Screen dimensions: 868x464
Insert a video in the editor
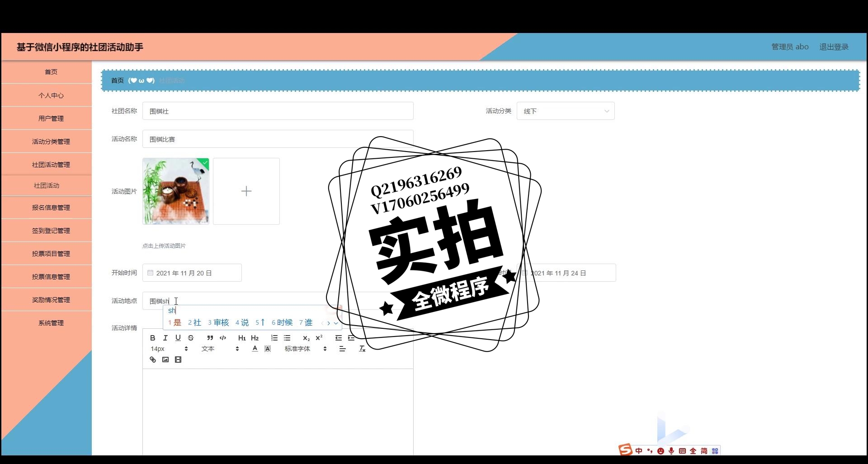[x=178, y=360]
